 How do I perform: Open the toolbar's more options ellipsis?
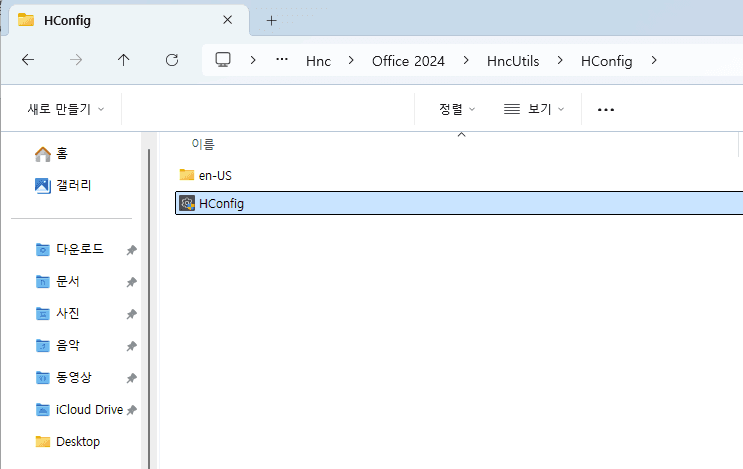coord(606,110)
